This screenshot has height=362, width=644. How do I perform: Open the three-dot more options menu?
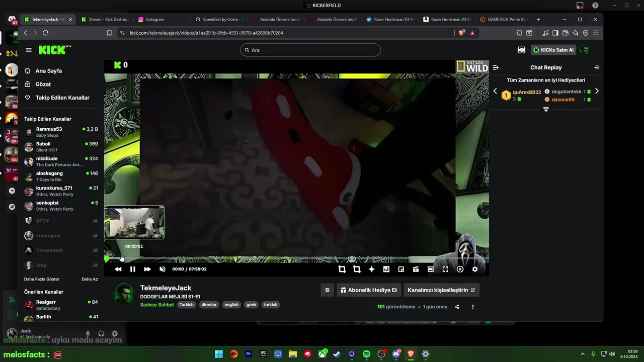[x=472, y=307]
